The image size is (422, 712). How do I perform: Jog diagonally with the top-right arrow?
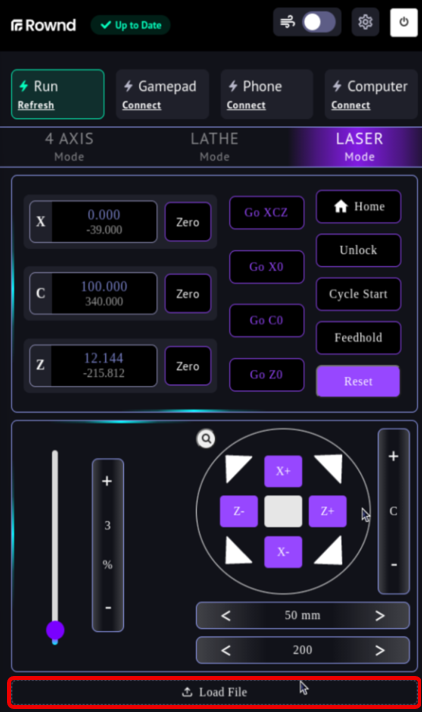point(329,469)
